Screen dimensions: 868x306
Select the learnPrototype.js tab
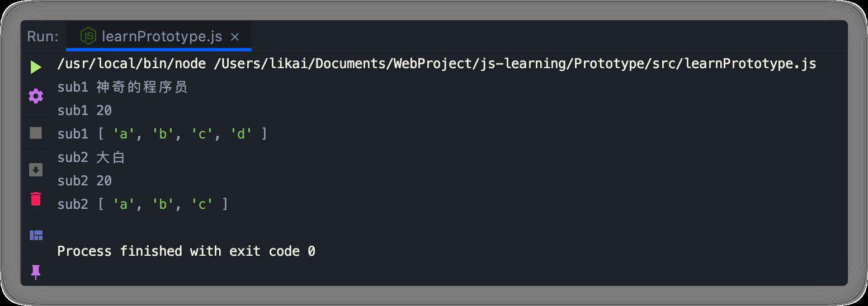pos(159,36)
